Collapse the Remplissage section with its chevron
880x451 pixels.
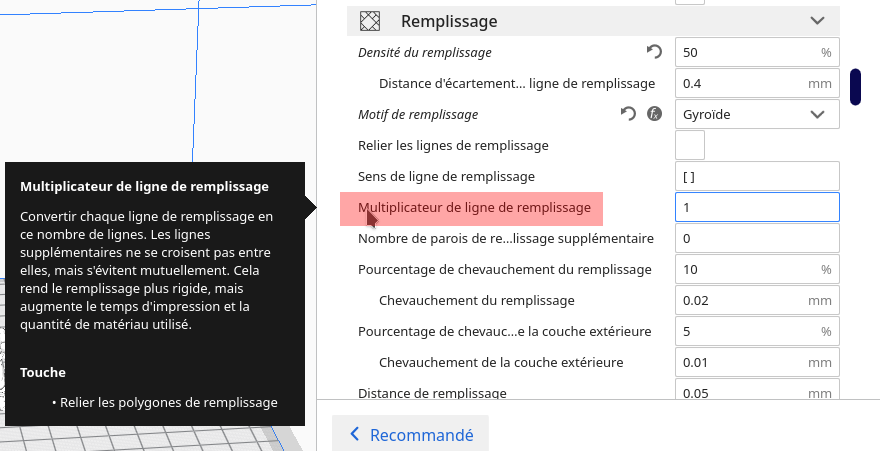[x=818, y=20]
